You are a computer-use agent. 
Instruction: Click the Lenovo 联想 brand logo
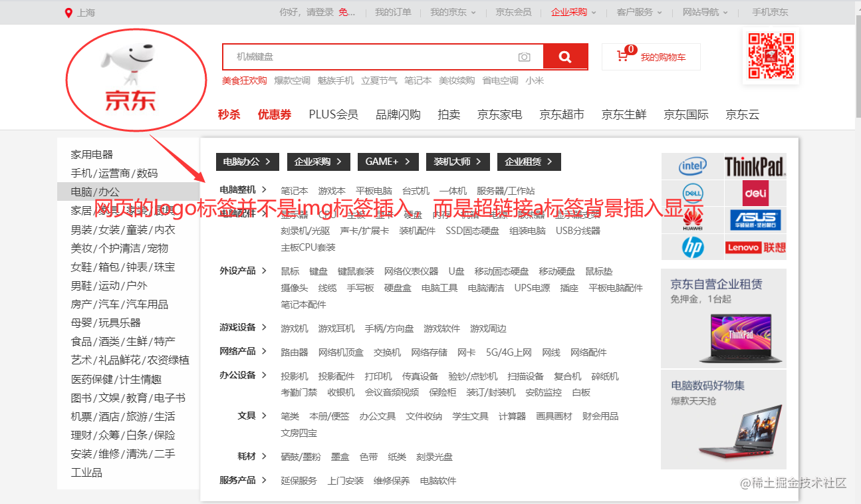(755, 247)
